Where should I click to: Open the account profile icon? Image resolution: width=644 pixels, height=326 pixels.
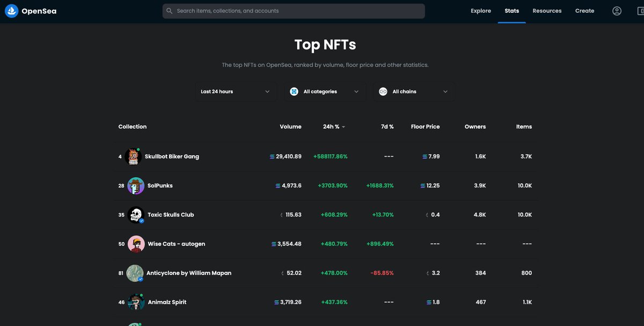[617, 11]
